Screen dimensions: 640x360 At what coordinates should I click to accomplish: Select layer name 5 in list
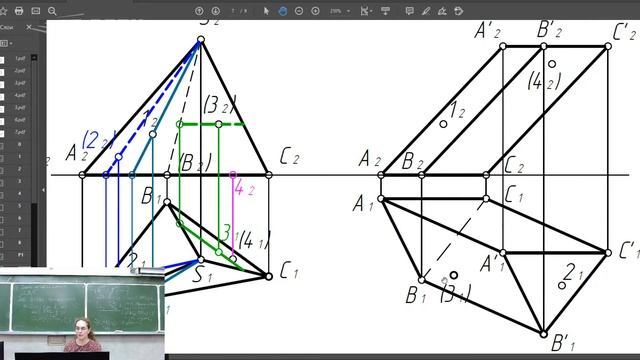coord(20,206)
